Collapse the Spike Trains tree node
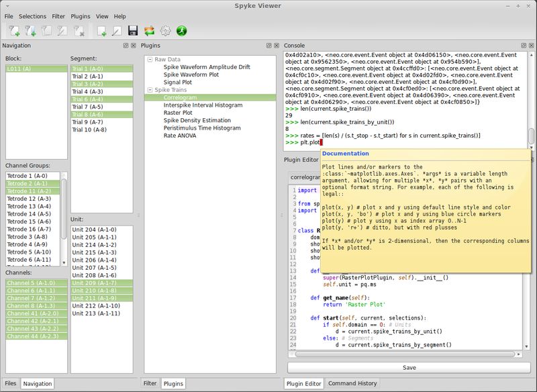The height and width of the screenshot is (392, 537). 150,90
